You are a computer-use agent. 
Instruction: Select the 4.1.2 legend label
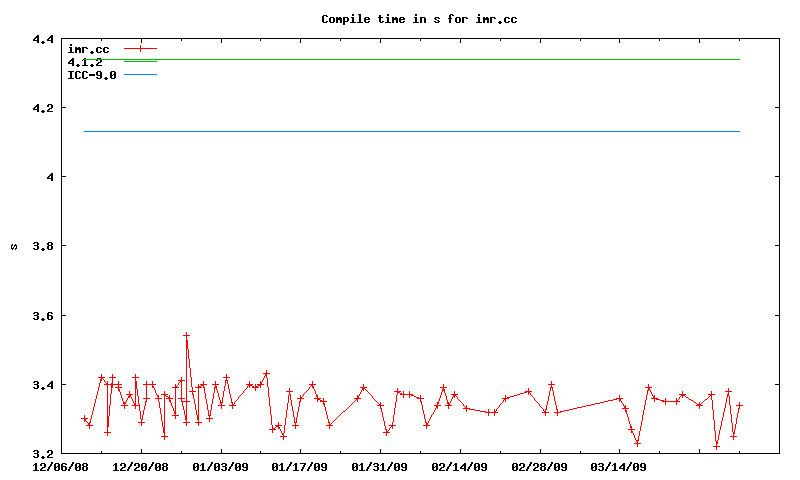click(x=85, y=62)
